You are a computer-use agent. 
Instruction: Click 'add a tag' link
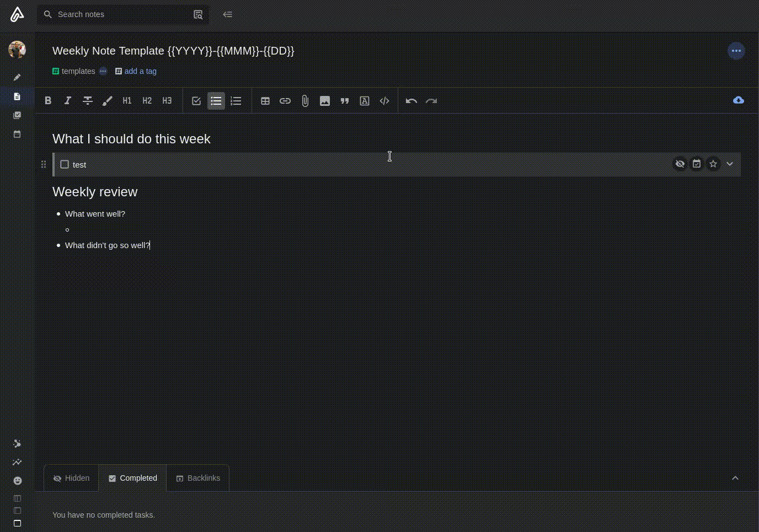click(140, 71)
